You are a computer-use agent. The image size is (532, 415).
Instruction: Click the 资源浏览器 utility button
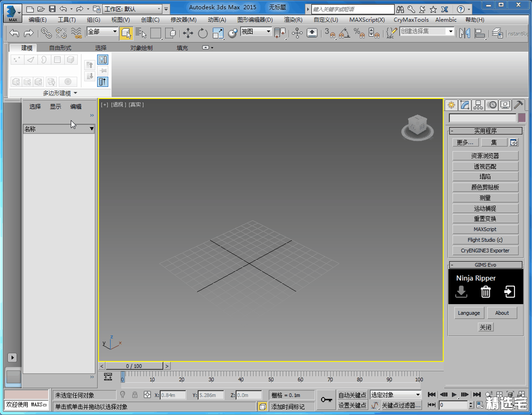coord(485,156)
